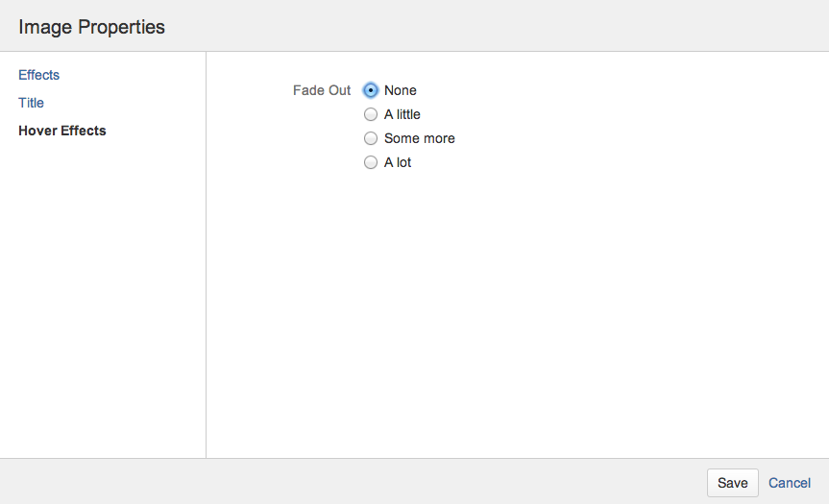The image size is (829, 504).
Task: Pick the Some more radio button
Action: click(371, 138)
